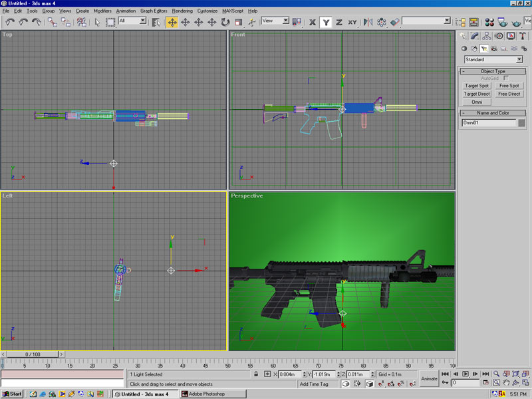Open the Modifiers menu
This screenshot has width=532, height=399.
(x=102, y=11)
